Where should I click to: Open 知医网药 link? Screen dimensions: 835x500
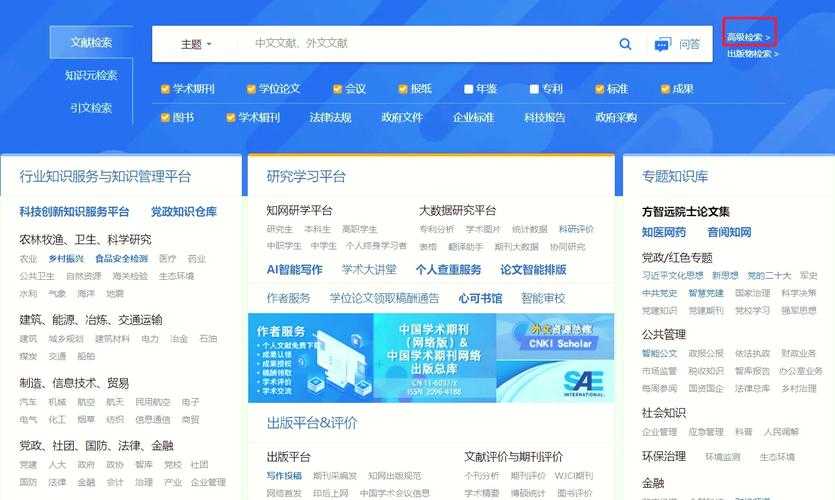tap(664, 232)
